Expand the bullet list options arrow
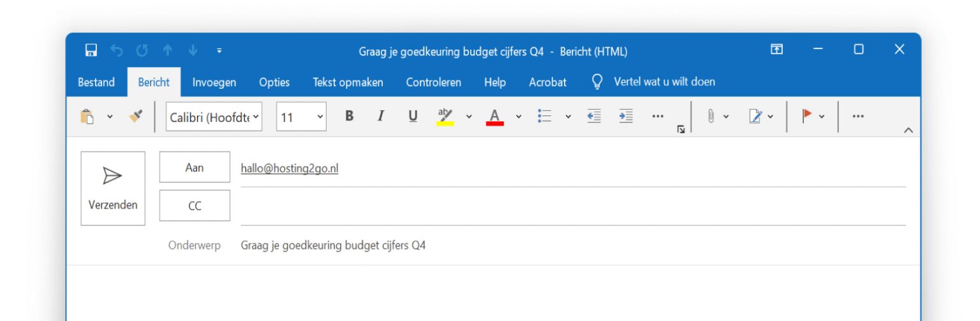 click(568, 116)
